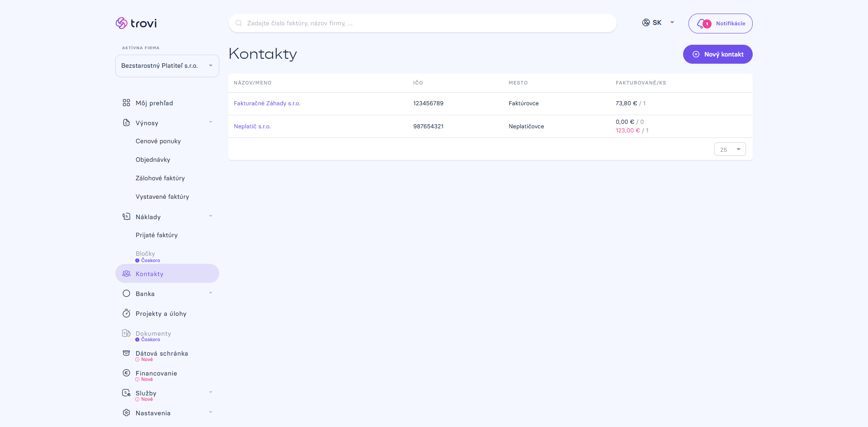The image size is (868, 427).
Task: Click the search magnifier icon
Action: [239, 23]
